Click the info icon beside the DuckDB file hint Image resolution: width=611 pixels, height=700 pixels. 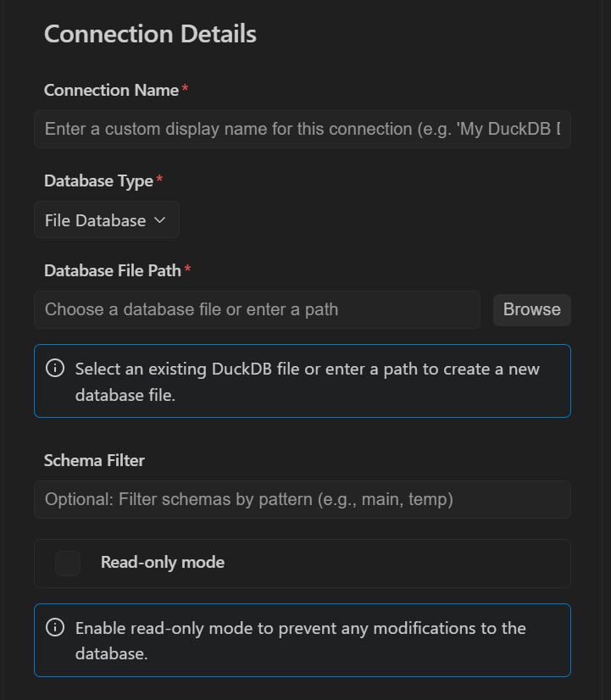click(55, 369)
